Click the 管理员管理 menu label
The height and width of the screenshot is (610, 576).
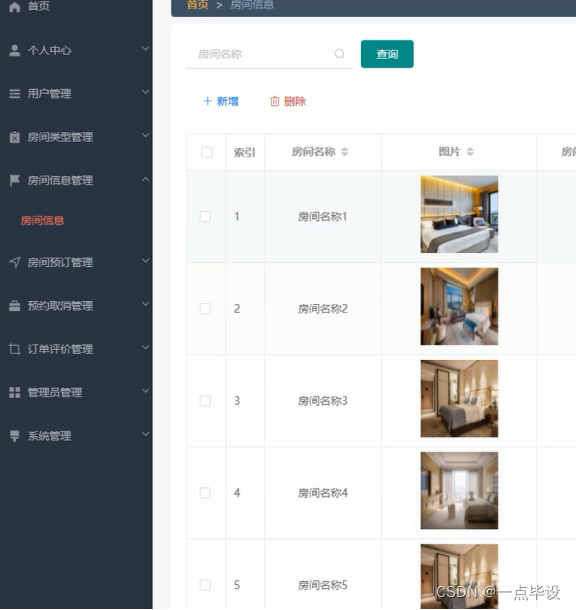point(55,392)
